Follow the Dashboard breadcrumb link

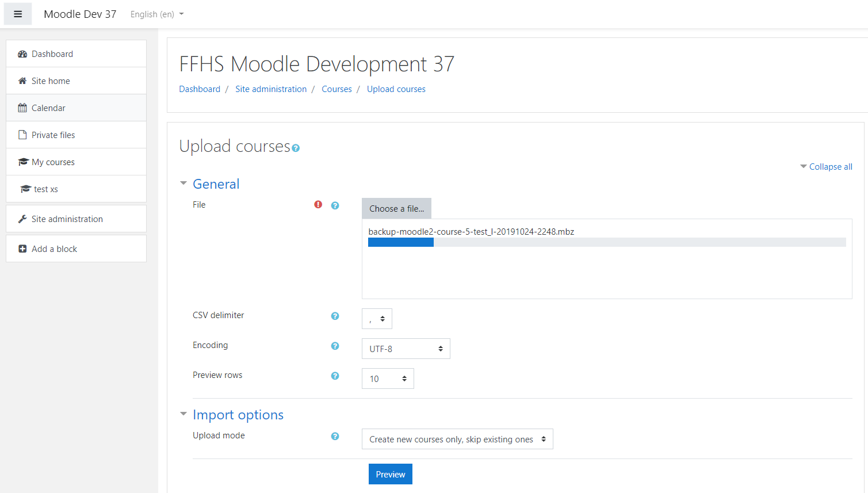200,89
